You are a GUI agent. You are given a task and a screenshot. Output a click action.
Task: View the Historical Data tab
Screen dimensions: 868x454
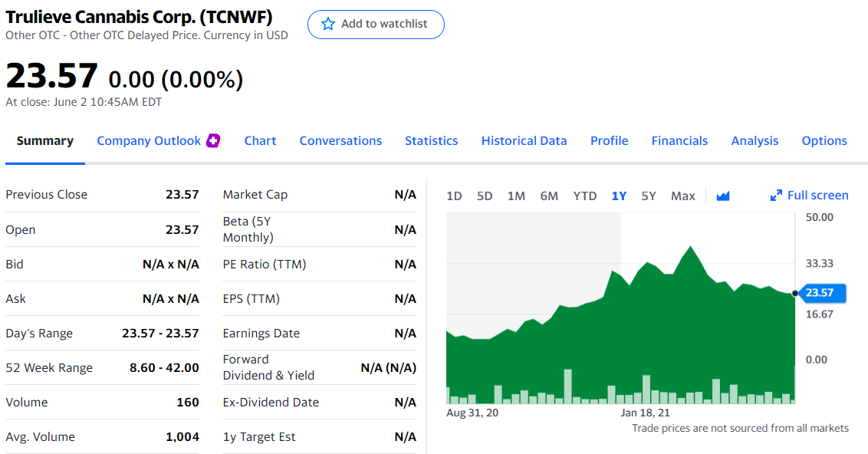point(524,140)
